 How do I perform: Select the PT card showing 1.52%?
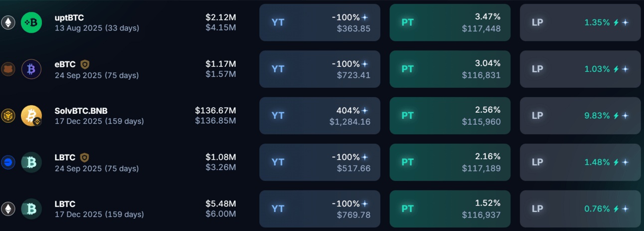pyautogui.click(x=450, y=209)
